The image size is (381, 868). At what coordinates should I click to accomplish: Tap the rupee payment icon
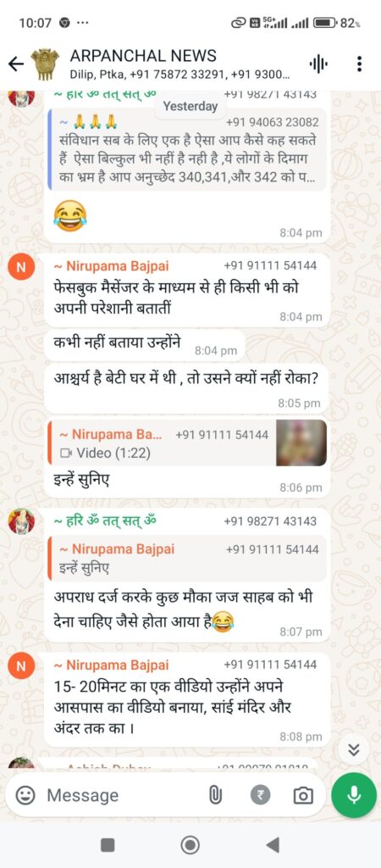click(261, 795)
